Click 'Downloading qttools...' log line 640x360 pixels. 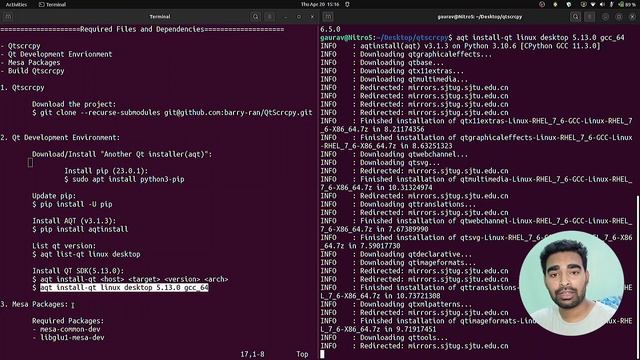[384, 338]
